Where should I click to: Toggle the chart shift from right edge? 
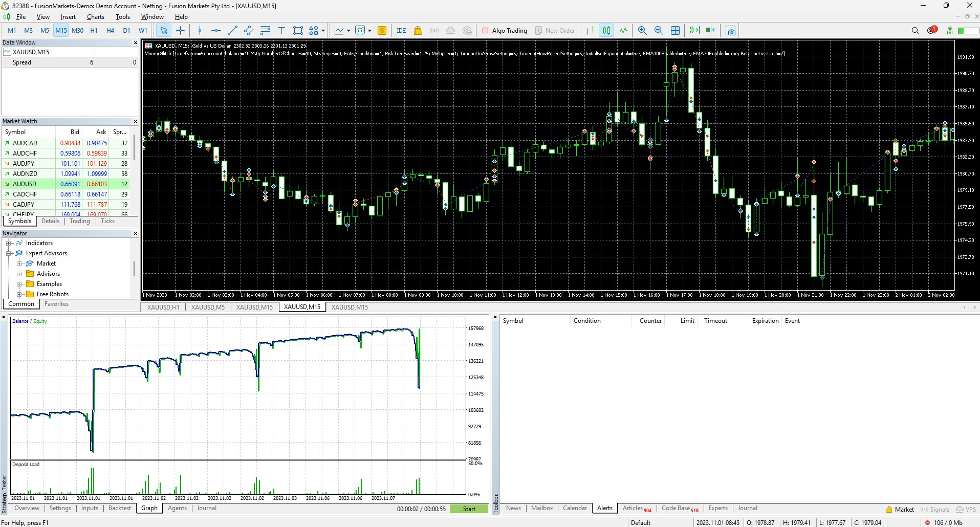[x=711, y=30]
